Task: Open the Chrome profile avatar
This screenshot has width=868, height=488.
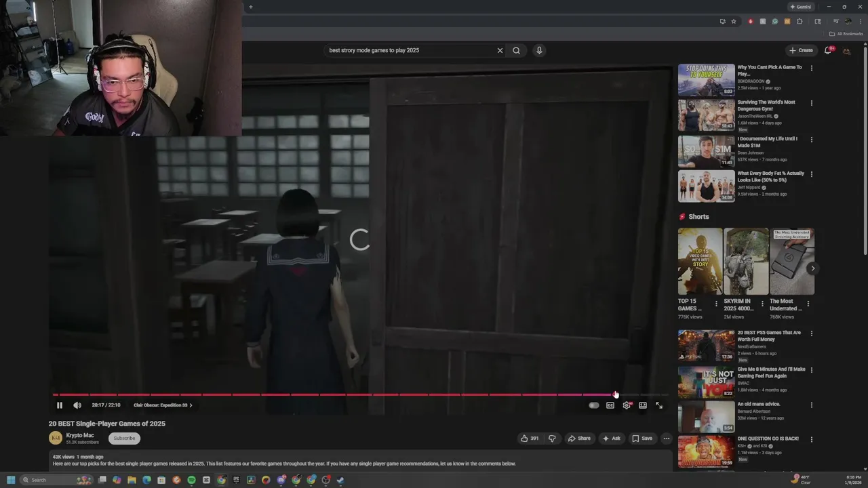Action: (x=848, y=21)
